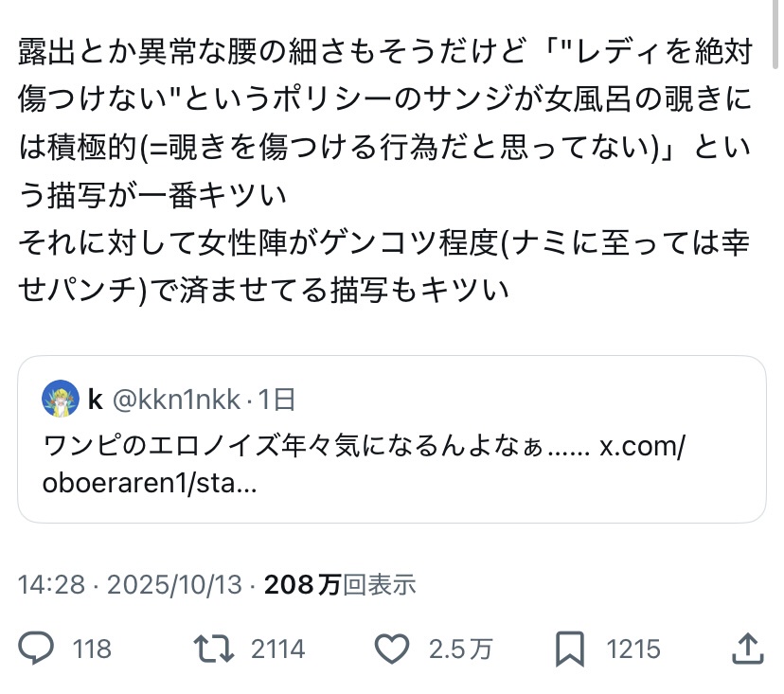Image resolution: width=784 pixels, height=694 pixels.
Task: Click the bookmark count 1215
Action: [x=633, y=650]
